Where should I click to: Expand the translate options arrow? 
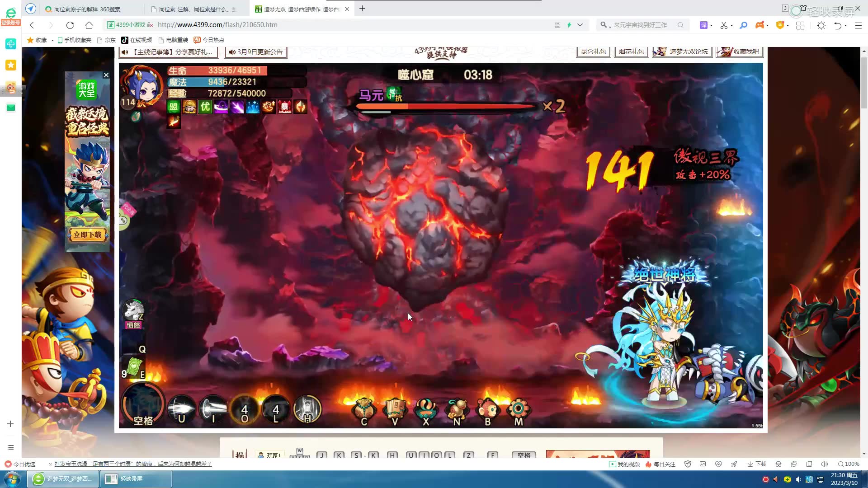(711, 25)
